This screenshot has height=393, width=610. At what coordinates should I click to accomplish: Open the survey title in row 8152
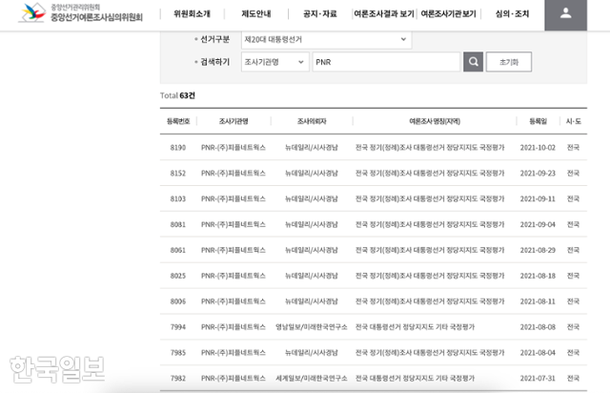coord(430,173)
